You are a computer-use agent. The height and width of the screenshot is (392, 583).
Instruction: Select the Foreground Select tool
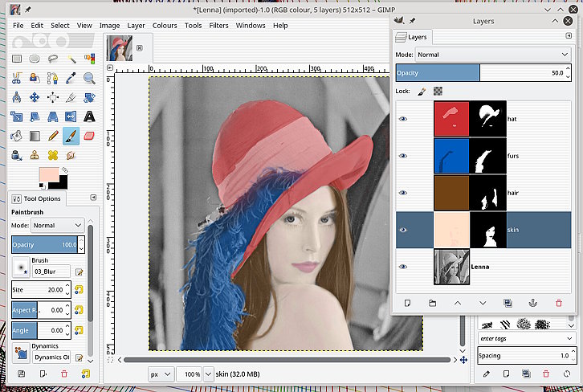click(x=35, y=78)
